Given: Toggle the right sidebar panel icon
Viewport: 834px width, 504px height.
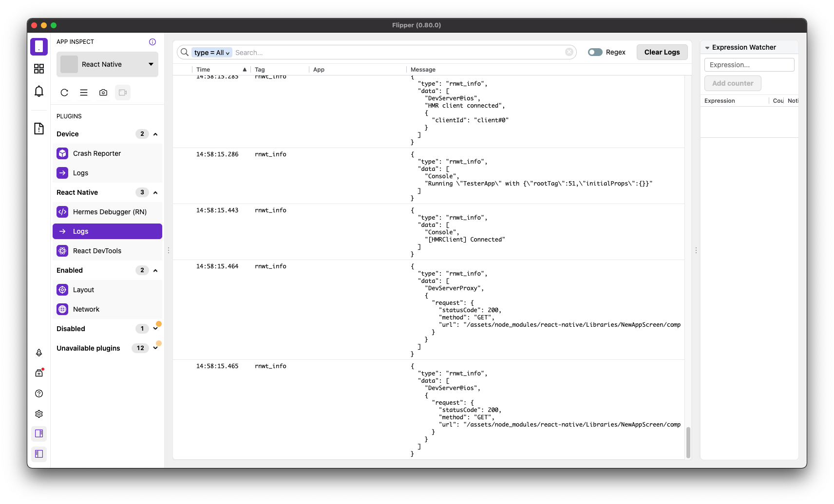Looking at the screenshot, I should pos(39,433).
